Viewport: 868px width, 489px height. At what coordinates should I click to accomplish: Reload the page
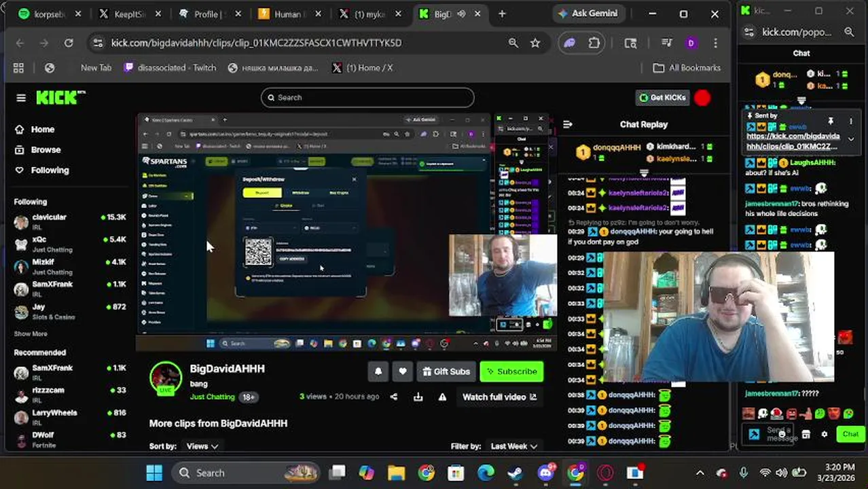click(x=69, y=43)
